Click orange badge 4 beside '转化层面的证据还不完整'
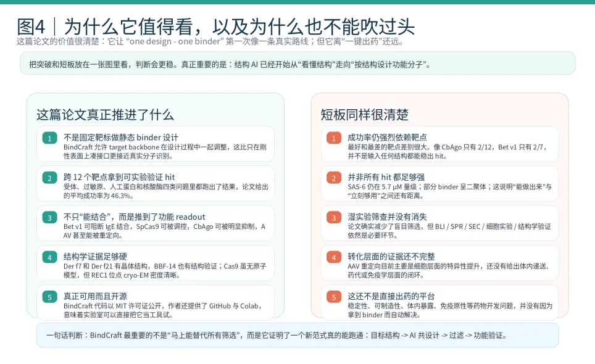Image resolution: width=595 pixels, height=364 pixels. [x=334, y=257]
